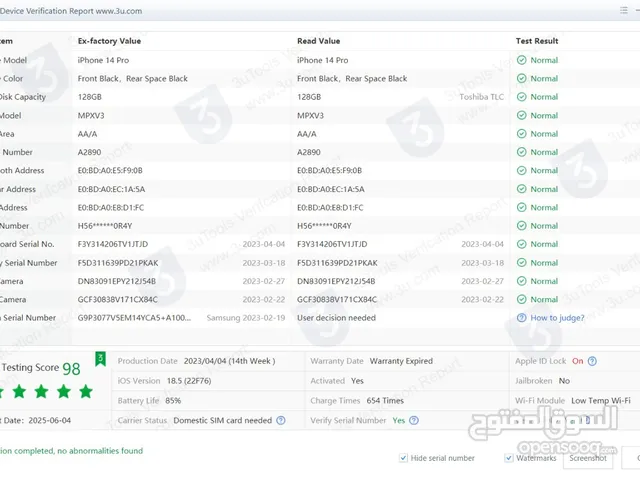
Task: Open the help icon next to Apple ID Lock
Action: (x=592, y=361)
